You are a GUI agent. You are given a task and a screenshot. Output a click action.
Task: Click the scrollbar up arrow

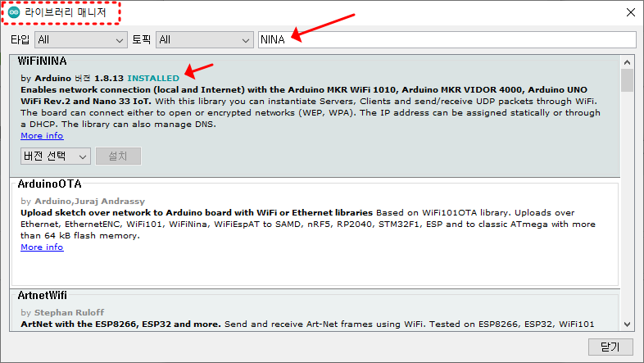627,62
